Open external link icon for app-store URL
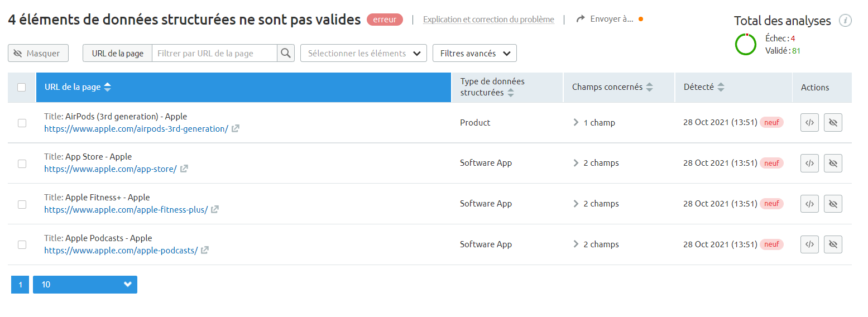This screenshot has width=868, height=317. point(184,169)
